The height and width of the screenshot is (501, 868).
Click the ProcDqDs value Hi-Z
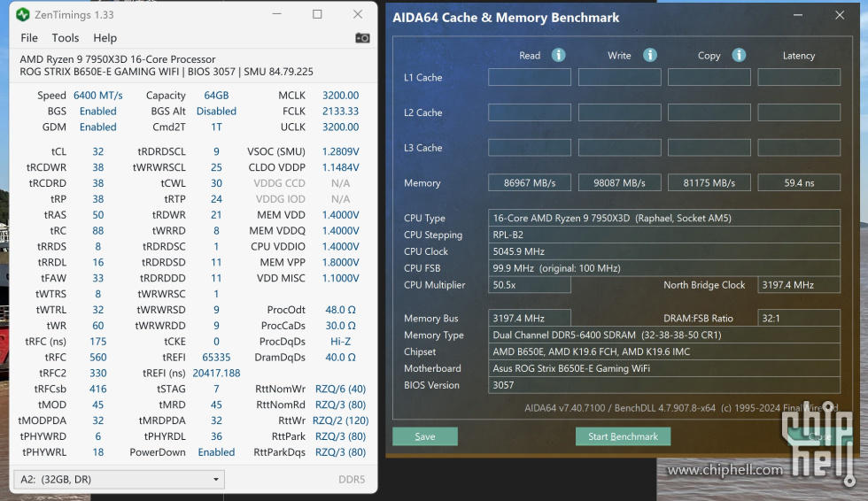click(x=340, y=342)
